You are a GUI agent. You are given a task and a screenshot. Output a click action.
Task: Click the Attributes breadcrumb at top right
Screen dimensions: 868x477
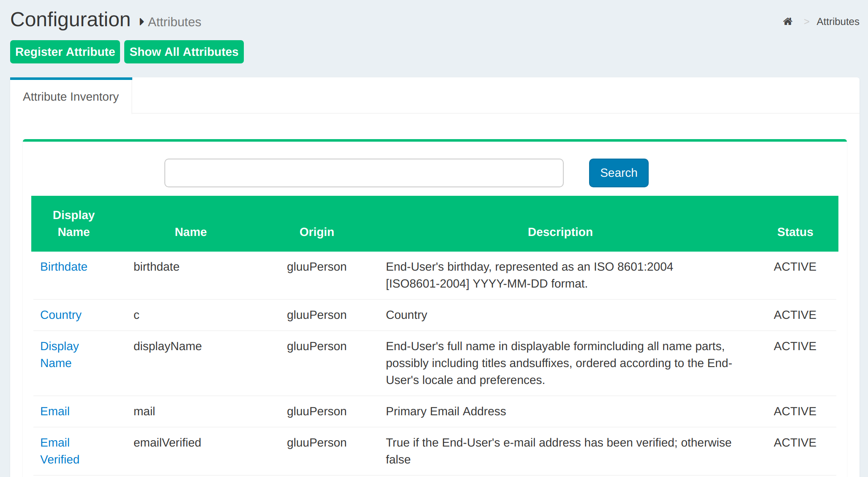pos(838,22)
